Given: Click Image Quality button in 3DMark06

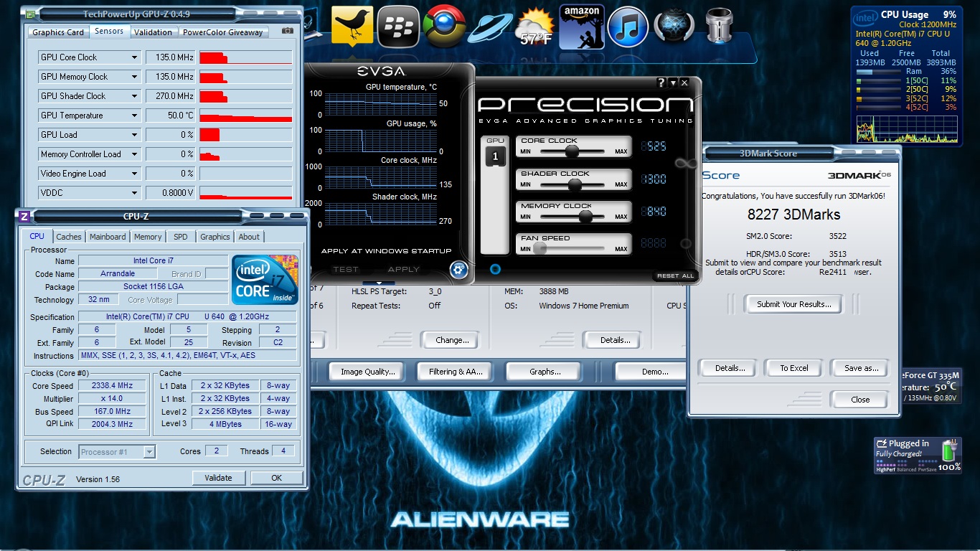Looking at the screenshot, I should (367, 372).
